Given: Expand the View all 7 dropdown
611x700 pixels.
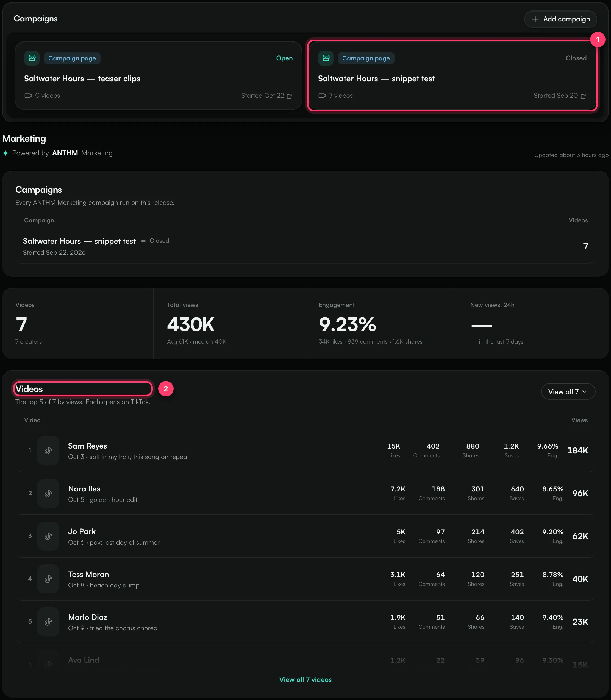Looking at the screenshot, I should pyautogui.click(x=568, y=392).
